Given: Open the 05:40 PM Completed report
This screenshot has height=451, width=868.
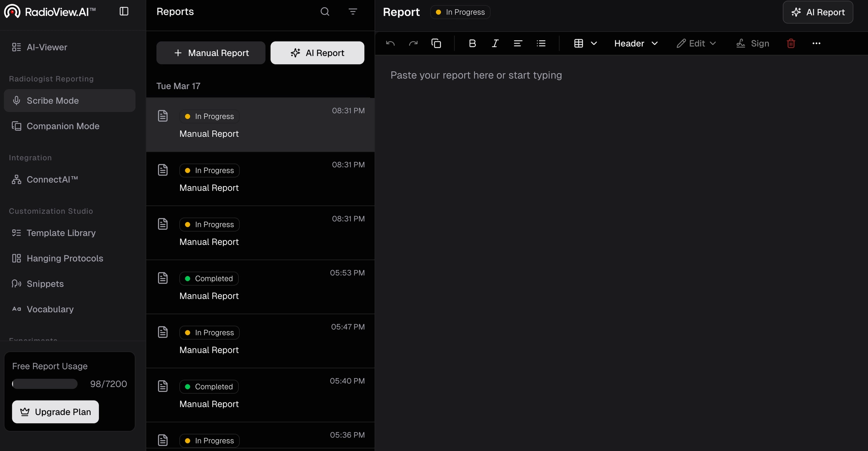Looking at the screenshot, I should (260, 395).
